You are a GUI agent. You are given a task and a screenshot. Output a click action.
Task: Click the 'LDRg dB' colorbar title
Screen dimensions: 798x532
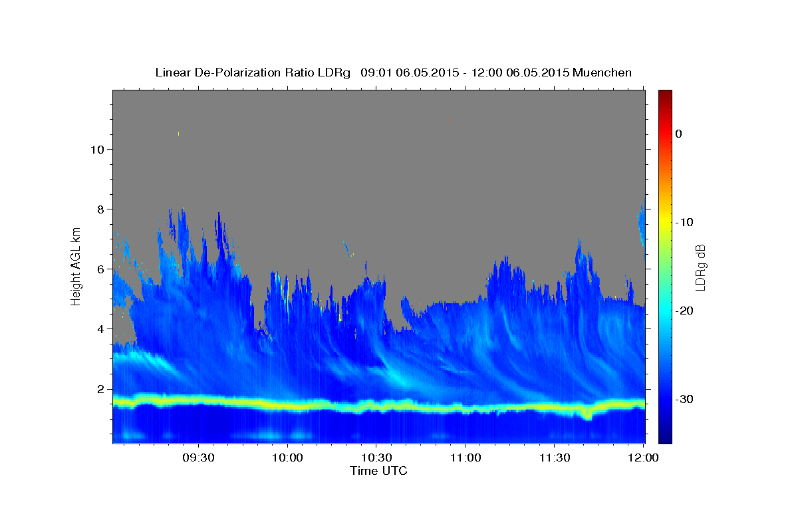[700, 267]
